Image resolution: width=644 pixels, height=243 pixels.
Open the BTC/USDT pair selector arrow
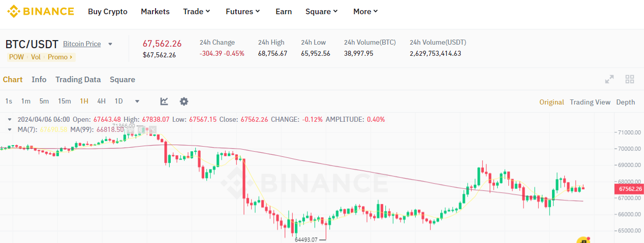click(110, 44)
